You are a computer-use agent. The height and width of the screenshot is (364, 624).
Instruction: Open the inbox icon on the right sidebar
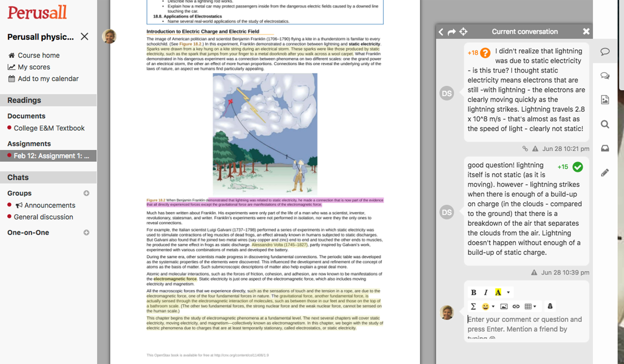coord(605,148)
